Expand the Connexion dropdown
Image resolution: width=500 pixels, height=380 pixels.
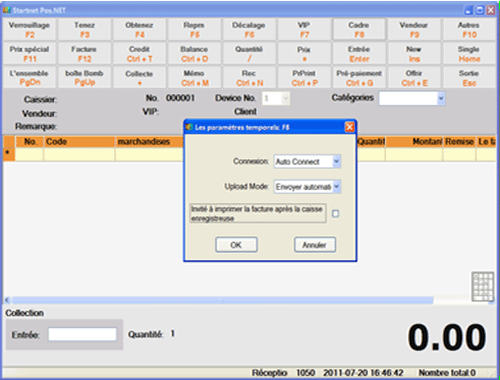pos(337,162)
